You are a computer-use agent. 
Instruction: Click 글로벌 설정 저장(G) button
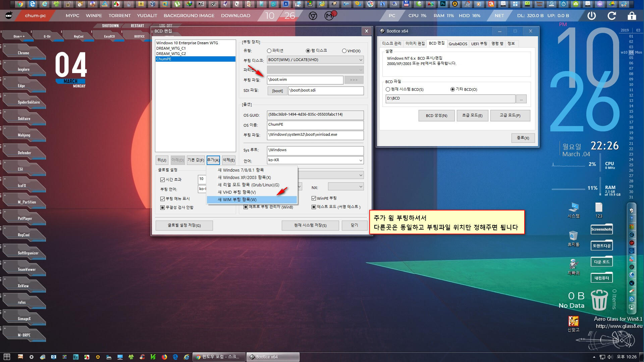click(184, 226)
